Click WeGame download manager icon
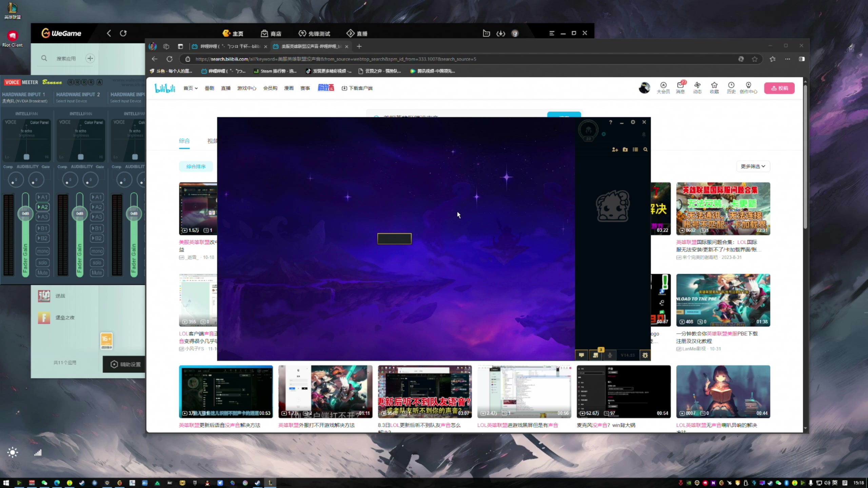This screenshot has height=488, width=868. [501, 33]
